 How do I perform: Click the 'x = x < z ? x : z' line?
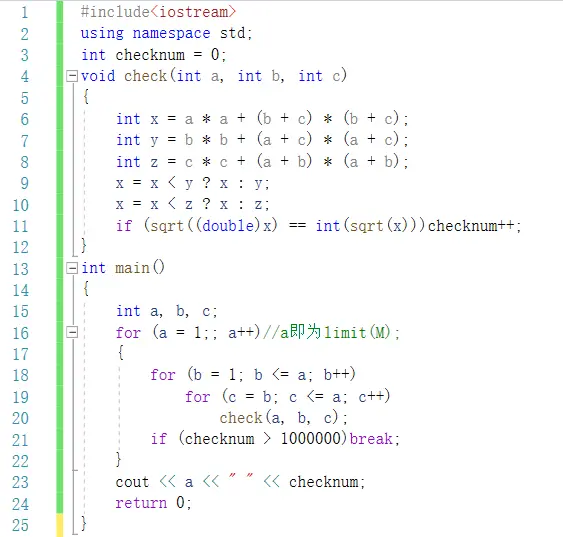click(192, 204)
